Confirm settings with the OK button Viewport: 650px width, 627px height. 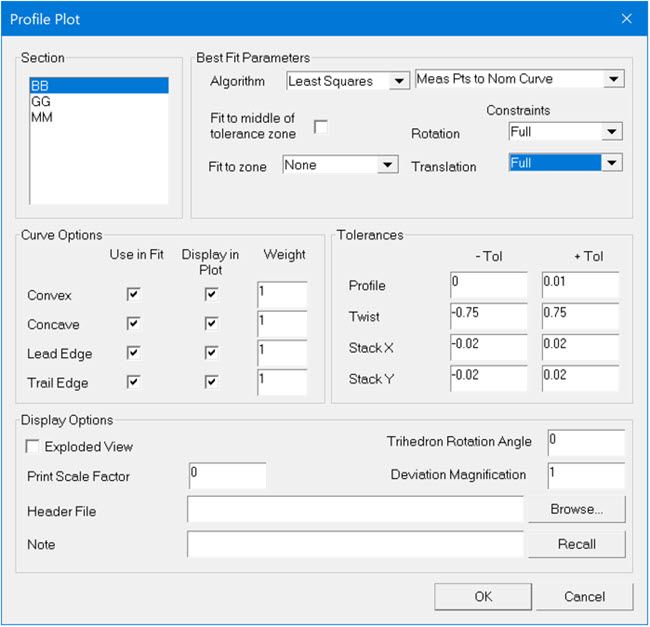(483, 596)
